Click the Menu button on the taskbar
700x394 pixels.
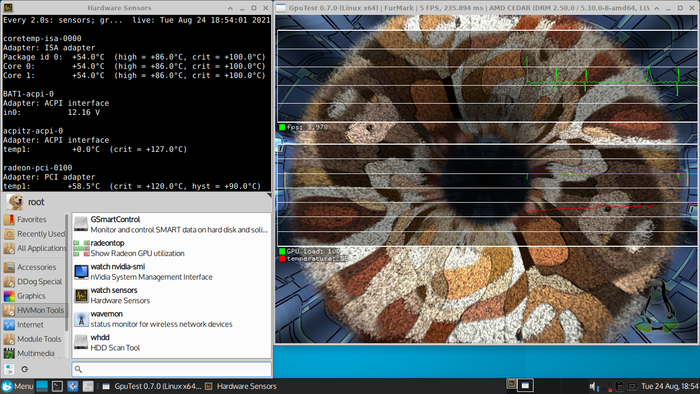pyautogui.click(x=17, y=386)
